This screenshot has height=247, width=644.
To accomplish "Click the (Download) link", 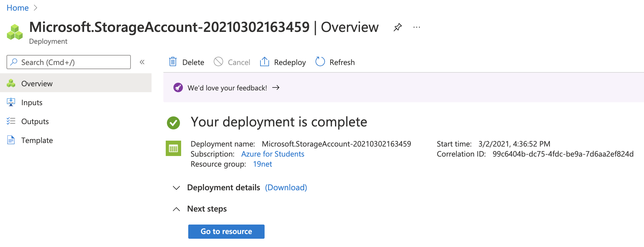I will pos(286,187).
